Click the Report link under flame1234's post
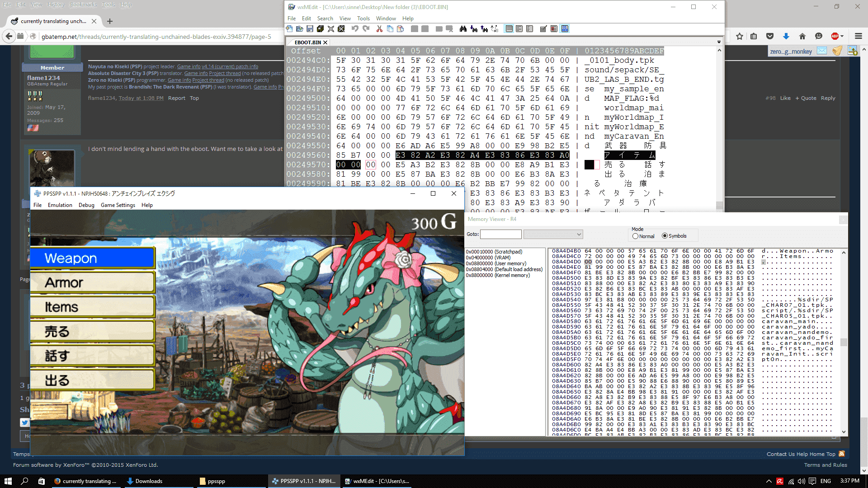 [177, 98]
